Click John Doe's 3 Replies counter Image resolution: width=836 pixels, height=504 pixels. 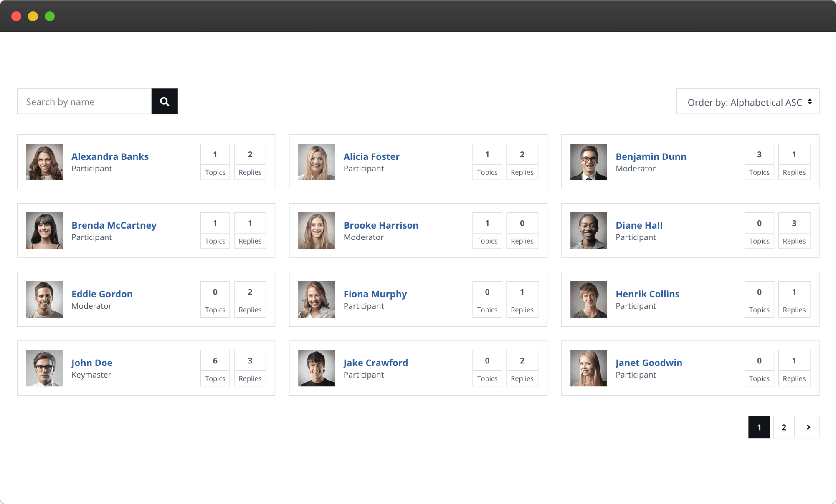(x=250, y=368)
